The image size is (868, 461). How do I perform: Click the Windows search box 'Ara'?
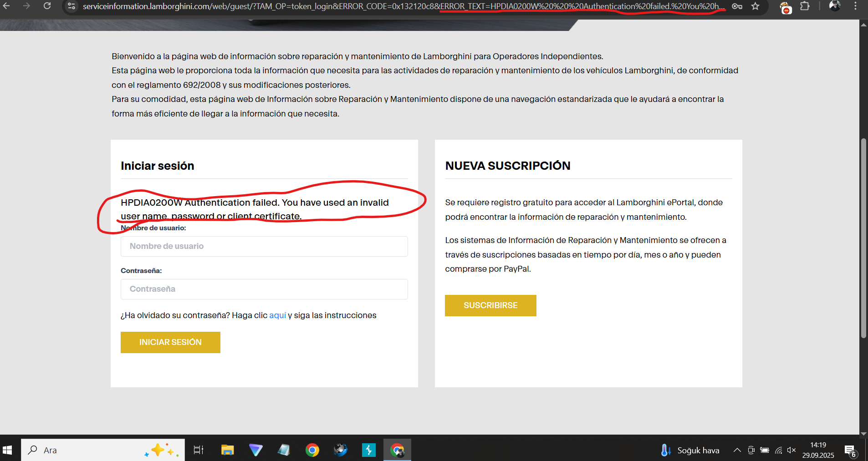pos(103,450)
